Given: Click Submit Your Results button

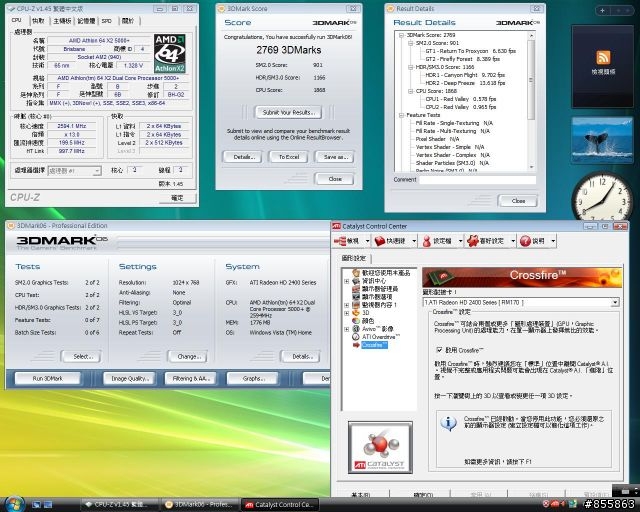Looking at the screenshot, I should coord(289,112).
